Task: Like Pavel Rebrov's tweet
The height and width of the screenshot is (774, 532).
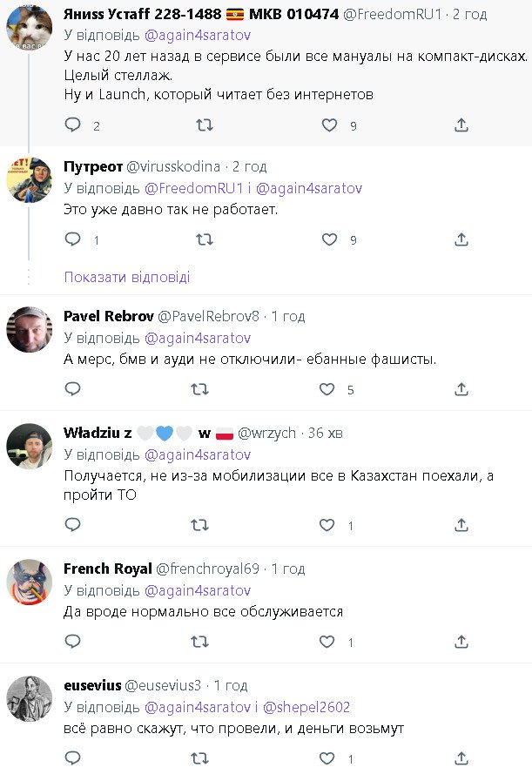Action: (x=327, y=389)
